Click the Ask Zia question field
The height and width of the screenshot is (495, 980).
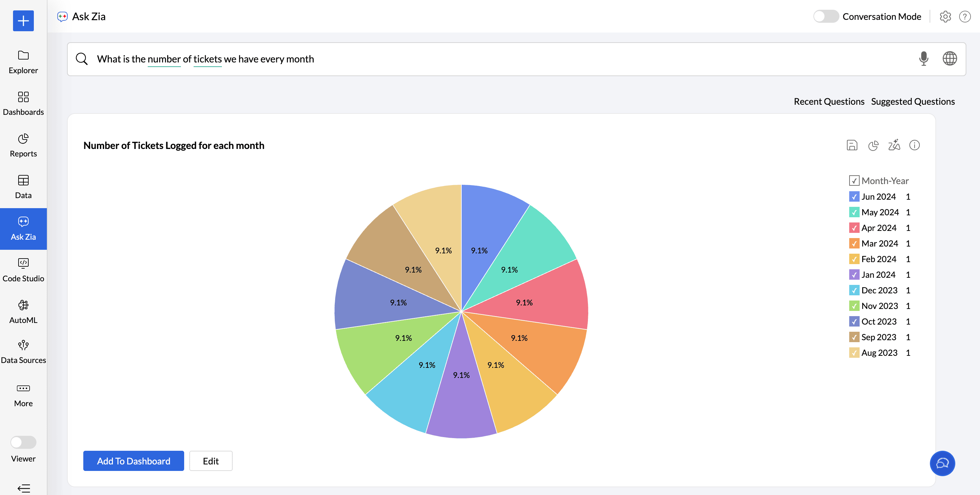tap(495, 59)
